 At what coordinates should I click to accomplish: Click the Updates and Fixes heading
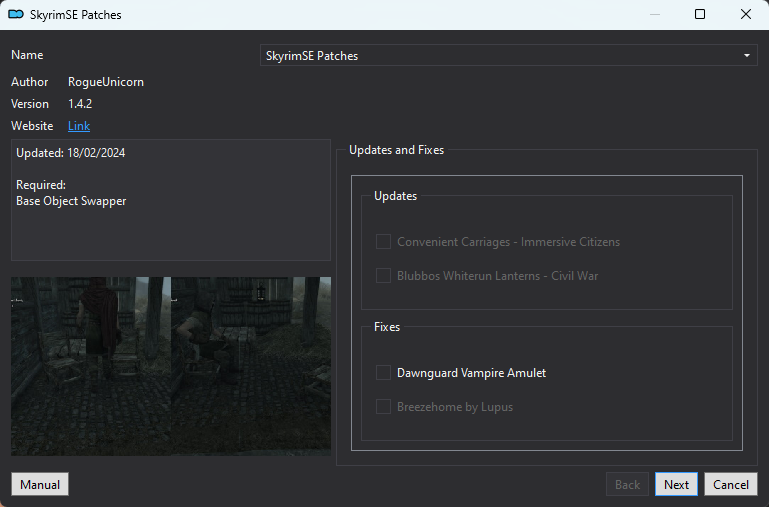coord(396,150)
